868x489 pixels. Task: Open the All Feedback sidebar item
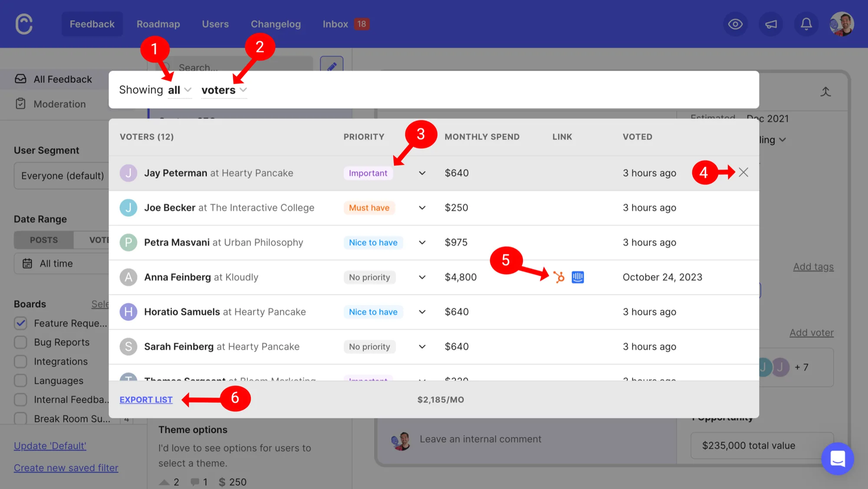(x=54, y=79)
